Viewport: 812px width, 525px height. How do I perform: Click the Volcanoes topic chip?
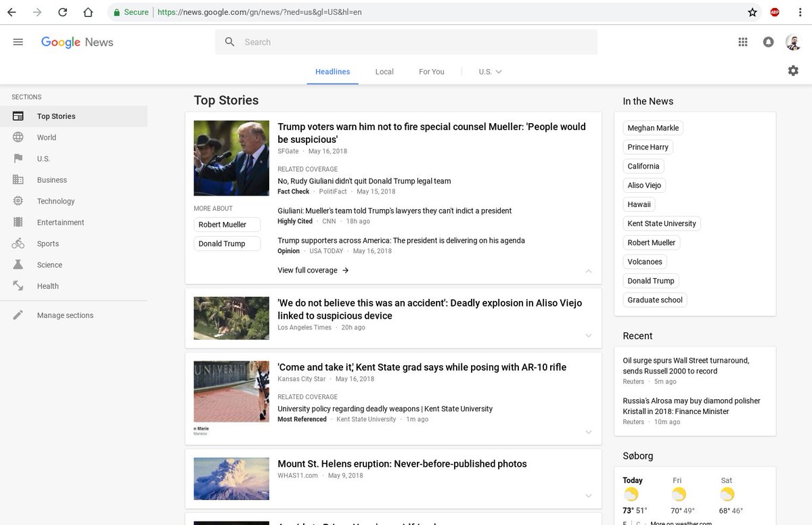click(645, 261)
